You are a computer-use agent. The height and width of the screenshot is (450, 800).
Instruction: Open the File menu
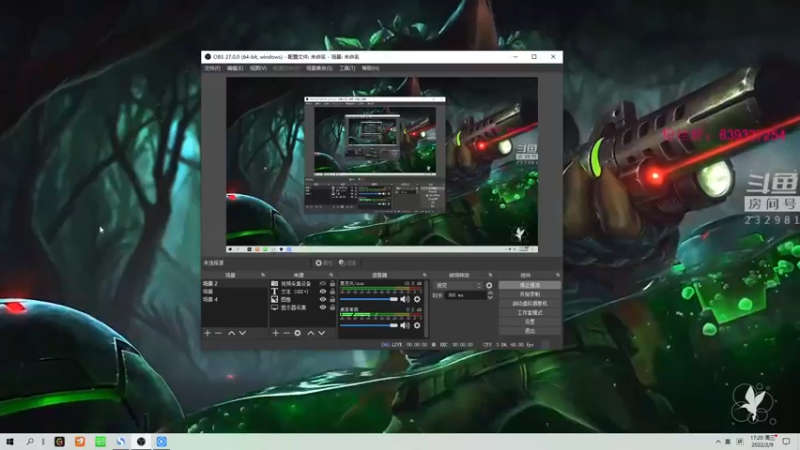[212, 68]
